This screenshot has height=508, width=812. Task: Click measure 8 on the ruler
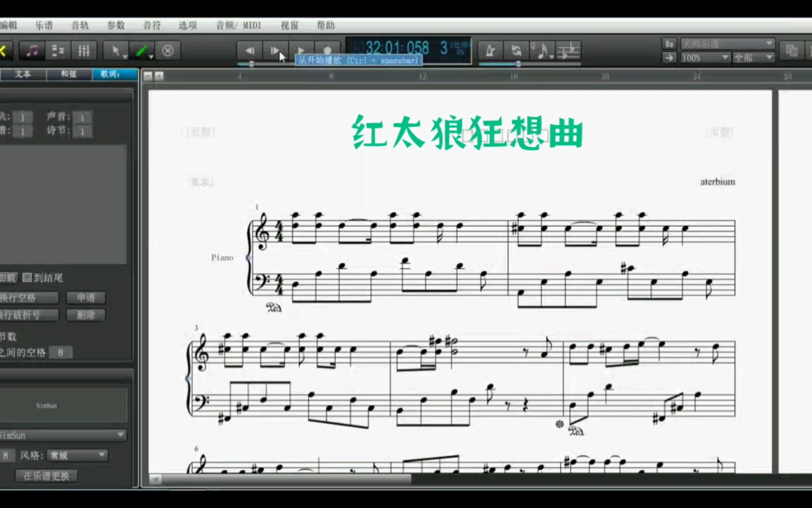tap(331, 76)
